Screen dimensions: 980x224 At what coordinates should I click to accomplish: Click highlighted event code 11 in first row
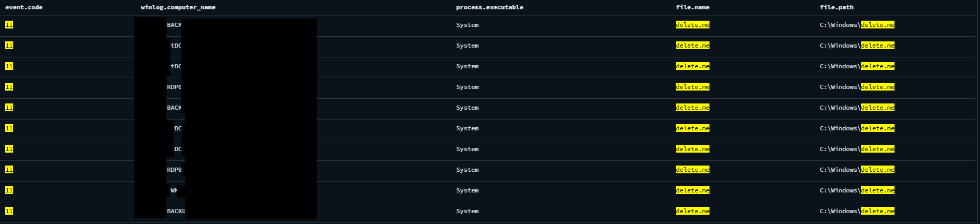[9, 25]
